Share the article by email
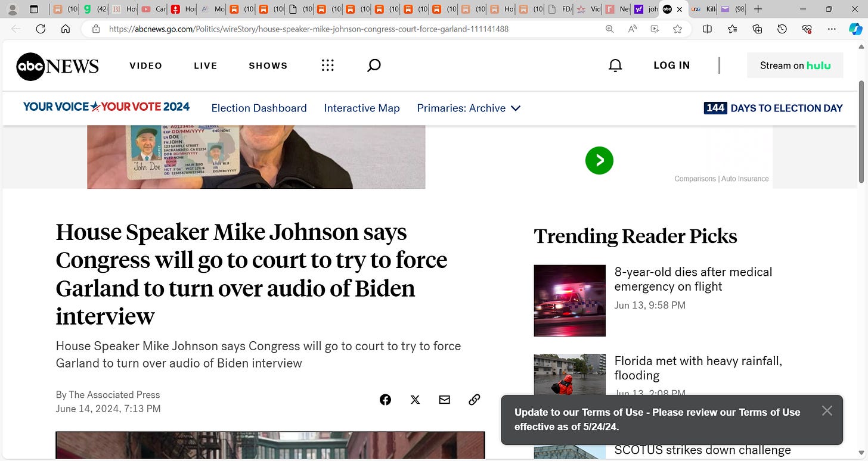868x461 pixels. 444,400
